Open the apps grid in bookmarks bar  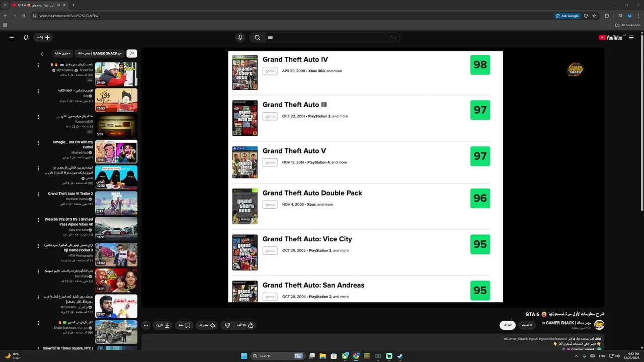(5, 25)
